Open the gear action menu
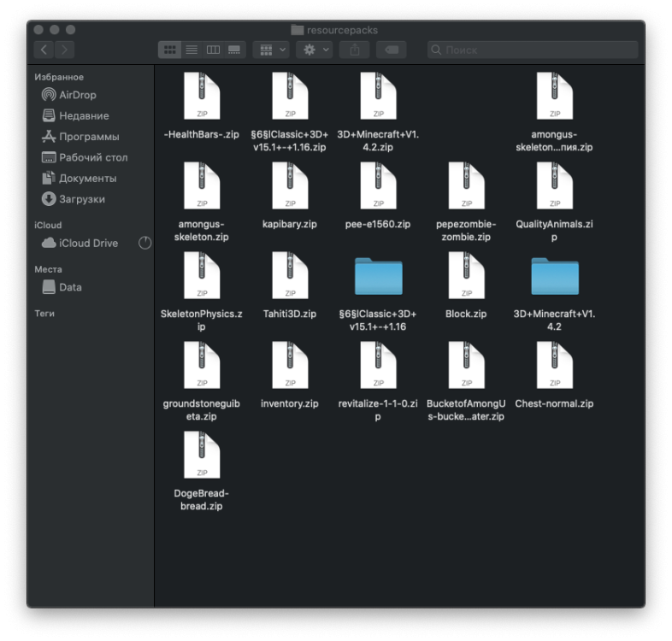 point(315,50)
